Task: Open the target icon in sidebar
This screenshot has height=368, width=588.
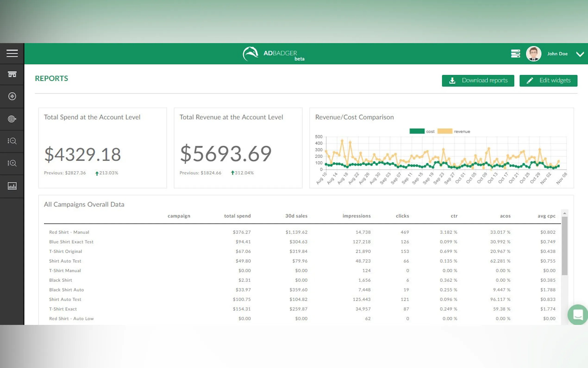Action: pos(12,119)
